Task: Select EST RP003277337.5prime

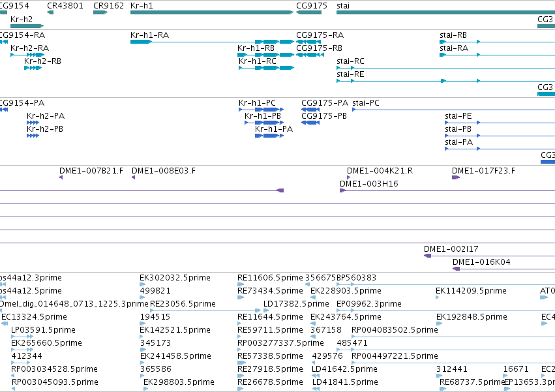Action: pos(239,350)
